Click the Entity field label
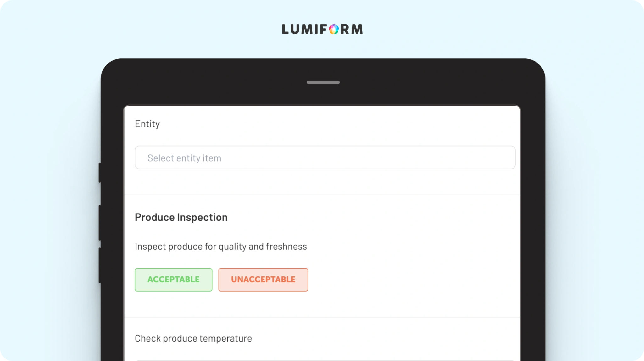 [x=147, y=124]
